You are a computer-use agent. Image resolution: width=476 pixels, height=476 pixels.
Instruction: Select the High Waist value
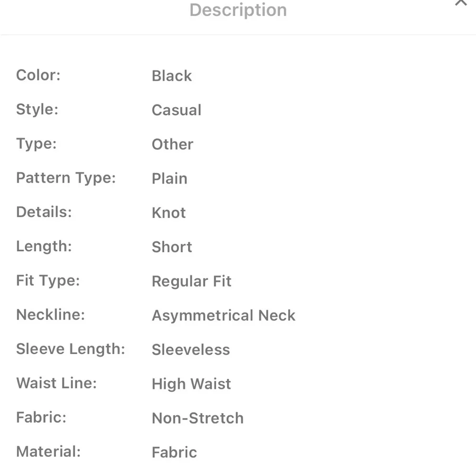tap(191, 384)
